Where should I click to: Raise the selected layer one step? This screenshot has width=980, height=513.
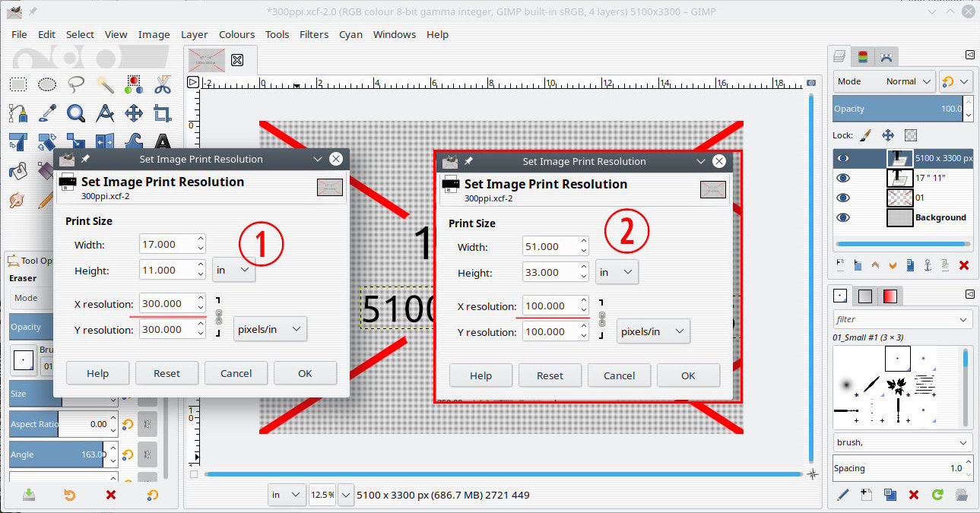[x=875, y=265]
